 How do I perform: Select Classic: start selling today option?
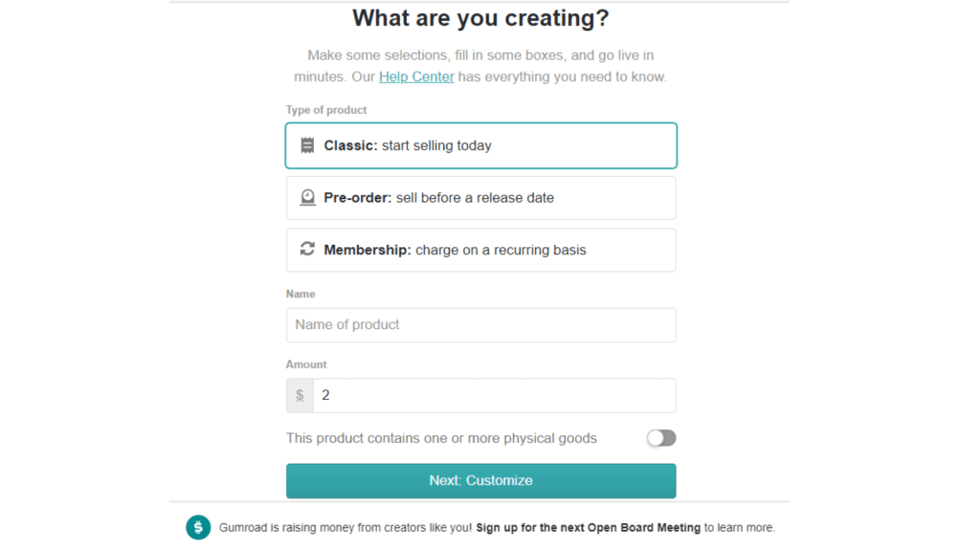coord(480,145)
